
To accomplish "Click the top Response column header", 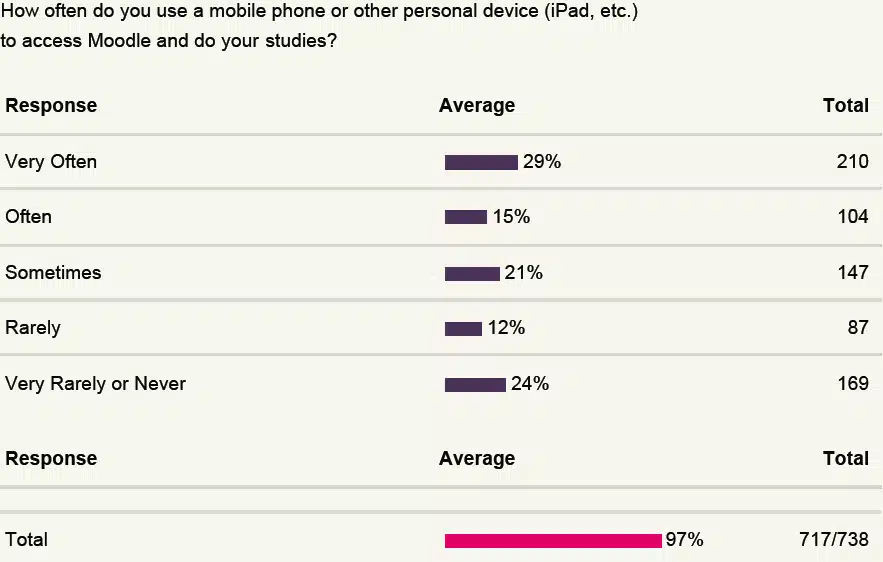I will 51,105.
